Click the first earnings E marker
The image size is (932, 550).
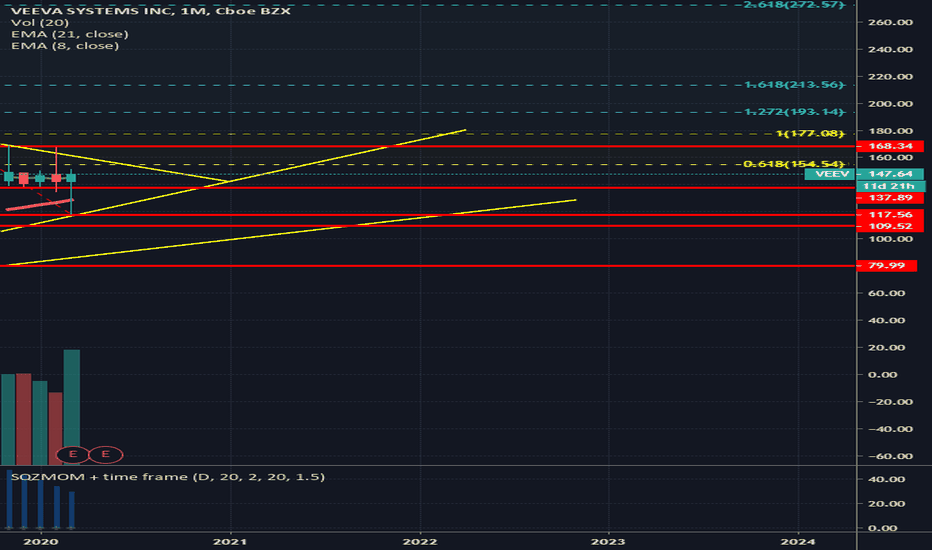tap(73, 454)
